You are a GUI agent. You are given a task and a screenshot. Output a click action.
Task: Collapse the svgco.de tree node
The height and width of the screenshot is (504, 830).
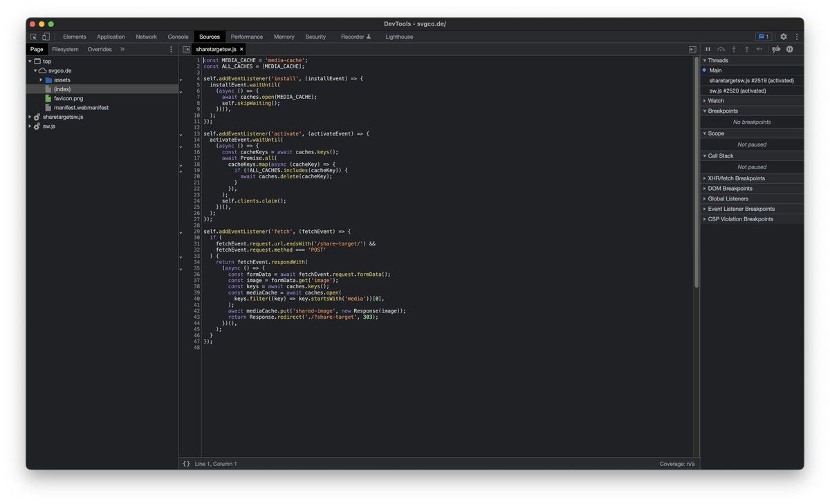(35, 71)
